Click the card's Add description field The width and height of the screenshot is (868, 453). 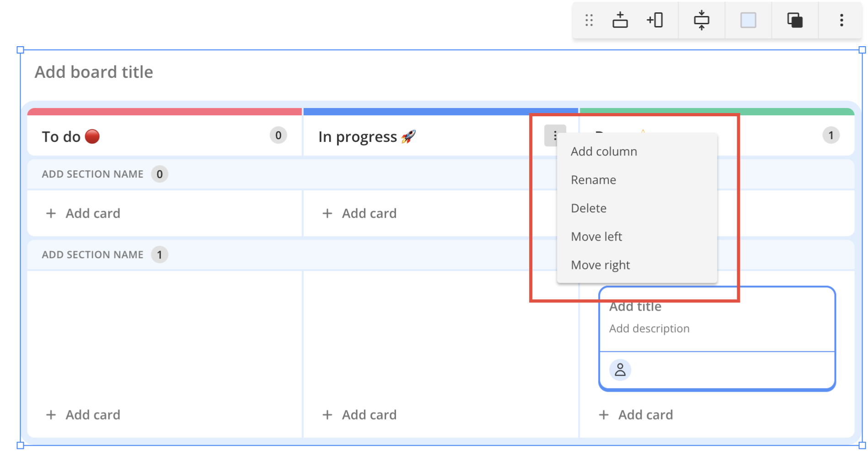[649, 329]
